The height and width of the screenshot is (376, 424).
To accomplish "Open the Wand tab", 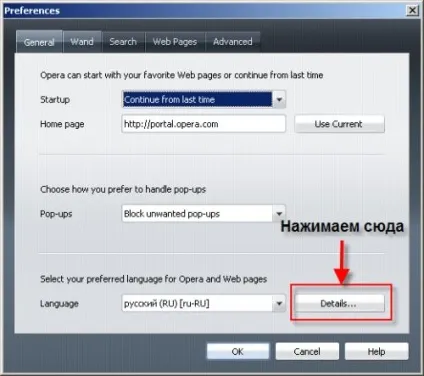I will 82,42.
